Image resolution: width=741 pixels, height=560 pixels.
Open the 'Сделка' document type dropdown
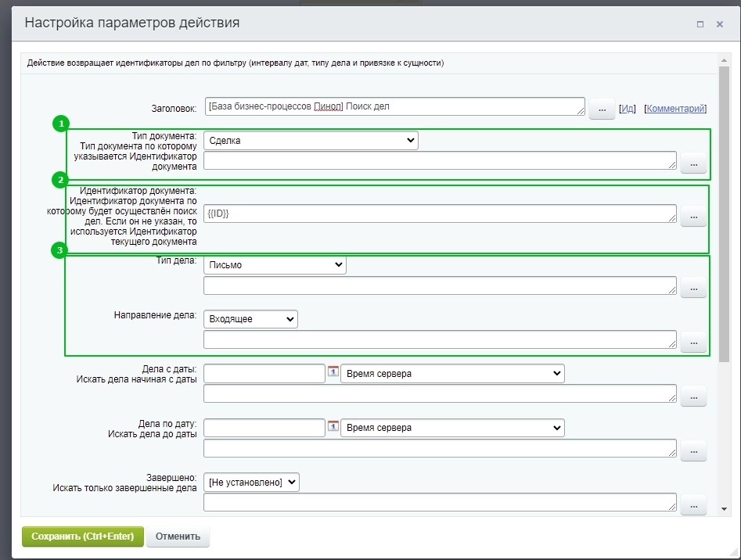pos(311,140)
